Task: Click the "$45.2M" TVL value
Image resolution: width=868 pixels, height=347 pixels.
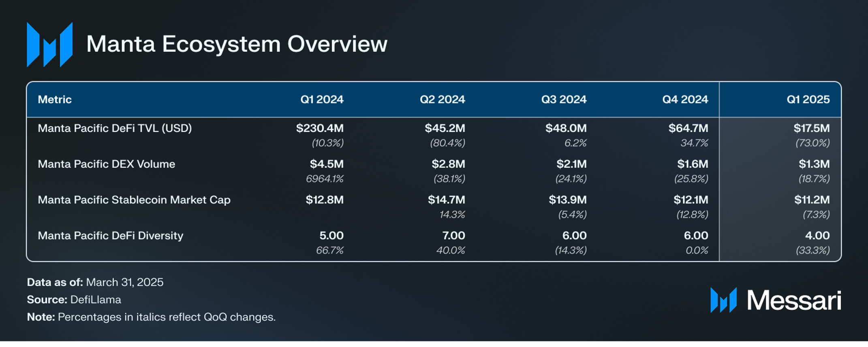Action: coord(445,128)
